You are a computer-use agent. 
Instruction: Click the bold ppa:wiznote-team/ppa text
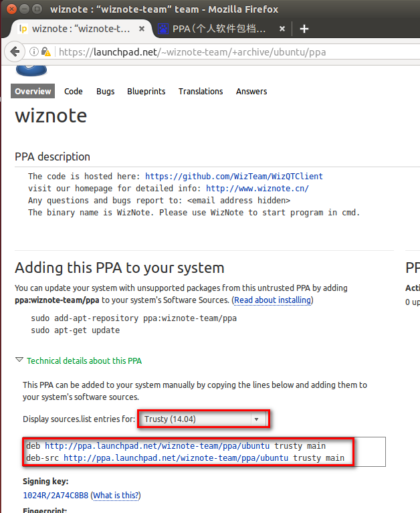tap(57, 300)
